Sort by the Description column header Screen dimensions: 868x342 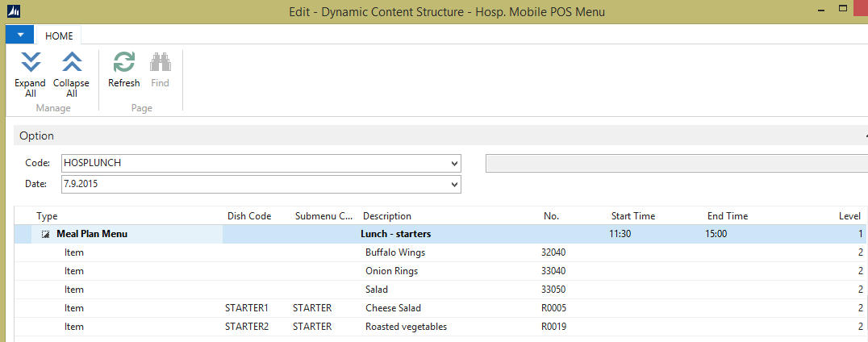(387, 216)
